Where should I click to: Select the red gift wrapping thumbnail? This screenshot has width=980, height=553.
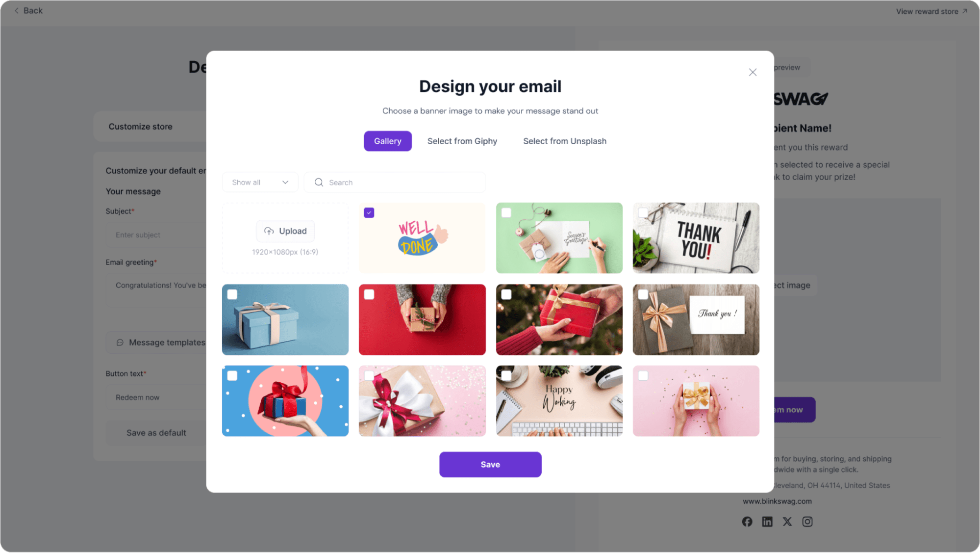click(422, 319)
